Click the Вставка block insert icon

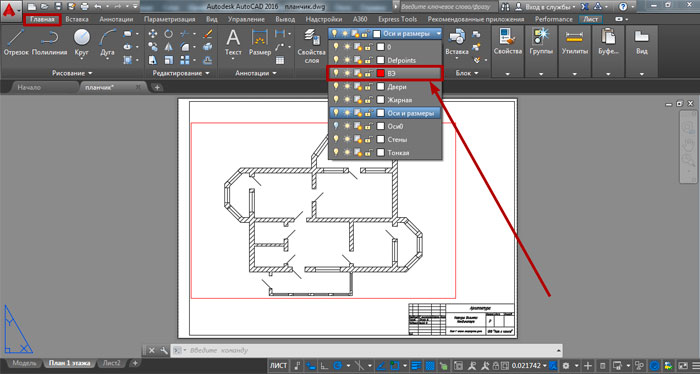click(x=457, y=42)
